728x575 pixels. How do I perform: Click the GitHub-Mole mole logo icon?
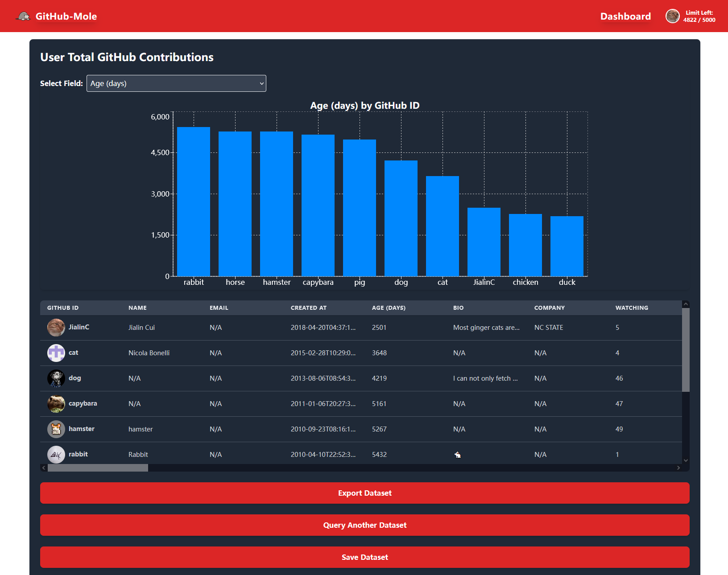(23, 16)
